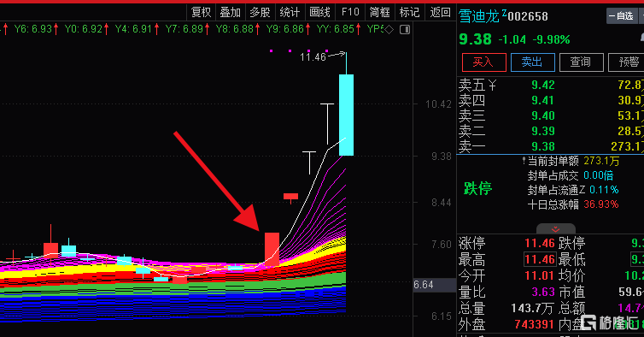Click the 返回 back button

[x=440, y=12]
